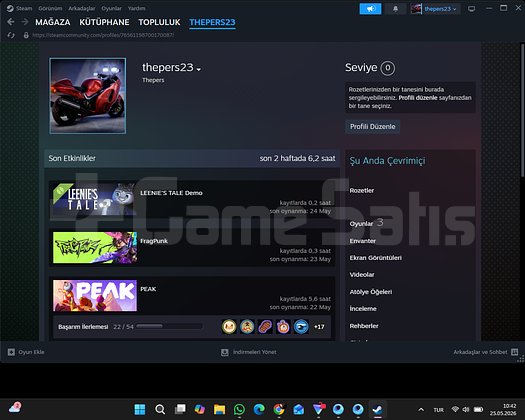Click the TUR language indicator
Viewport: 525px width, 420px height.
tap(439, 410)
